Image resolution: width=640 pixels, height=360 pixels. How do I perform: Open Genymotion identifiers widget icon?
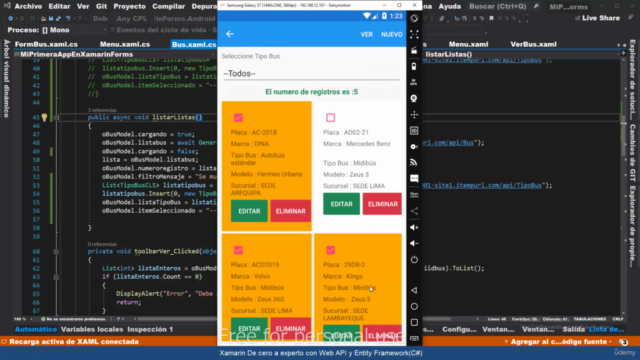(414, 131)
